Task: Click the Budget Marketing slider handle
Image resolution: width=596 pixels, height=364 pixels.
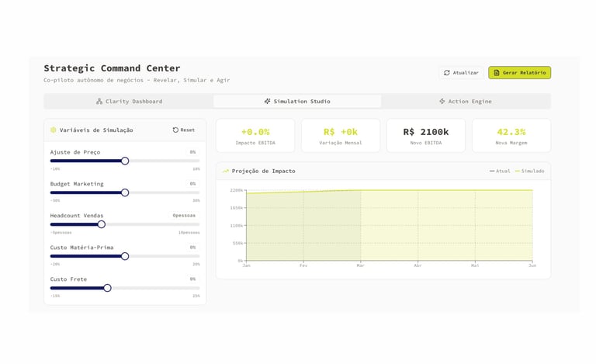Action: pos(125,192)
